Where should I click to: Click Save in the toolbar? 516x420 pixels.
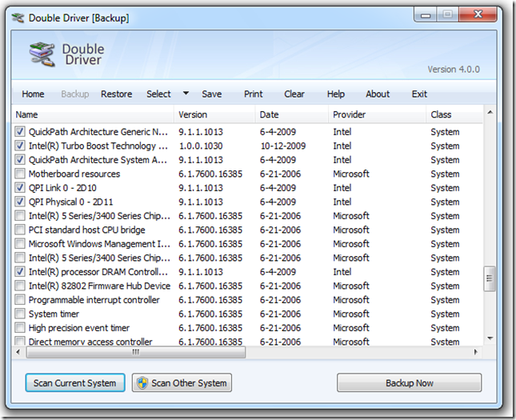coord(211,94)
